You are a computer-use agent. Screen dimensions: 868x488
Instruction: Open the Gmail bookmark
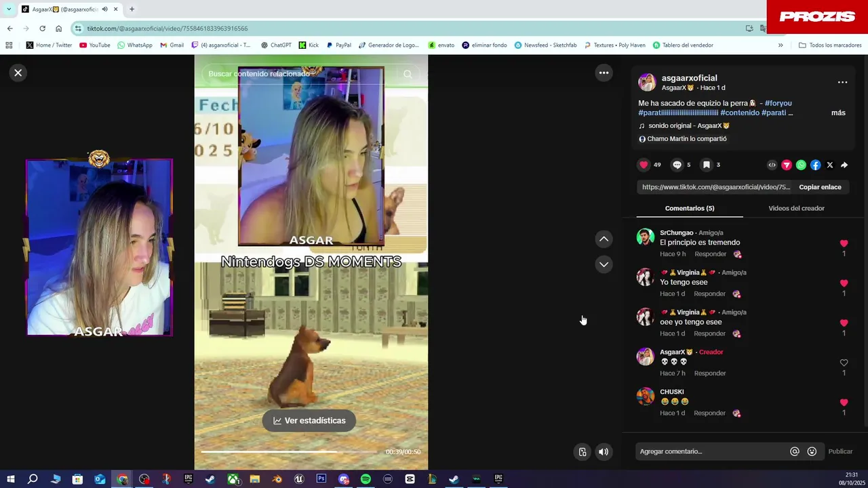(x=172, y=45)
